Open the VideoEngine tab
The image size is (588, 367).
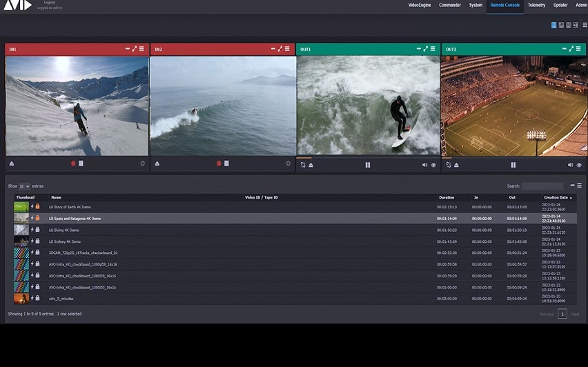[x=419, y=5]
